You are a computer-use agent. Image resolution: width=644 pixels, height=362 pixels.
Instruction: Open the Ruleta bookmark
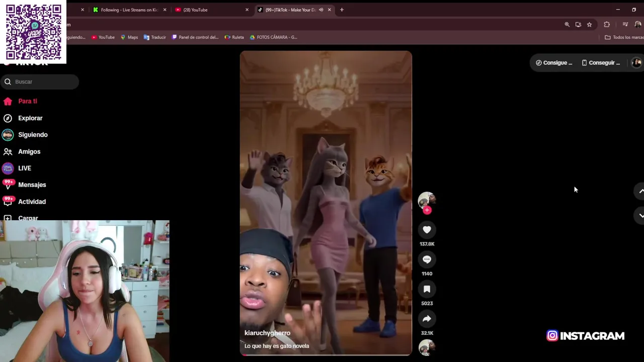pyautogui.click(x=234, y=37)
